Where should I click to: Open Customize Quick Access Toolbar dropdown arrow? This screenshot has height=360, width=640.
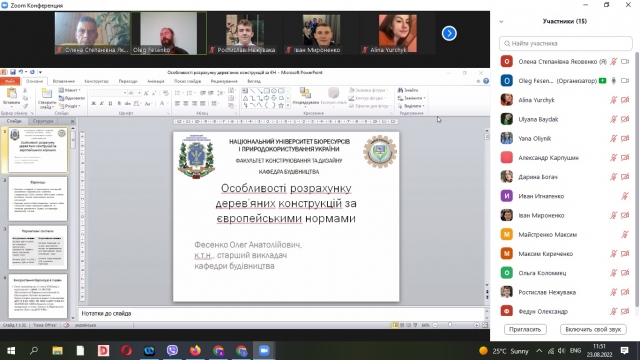40,72
